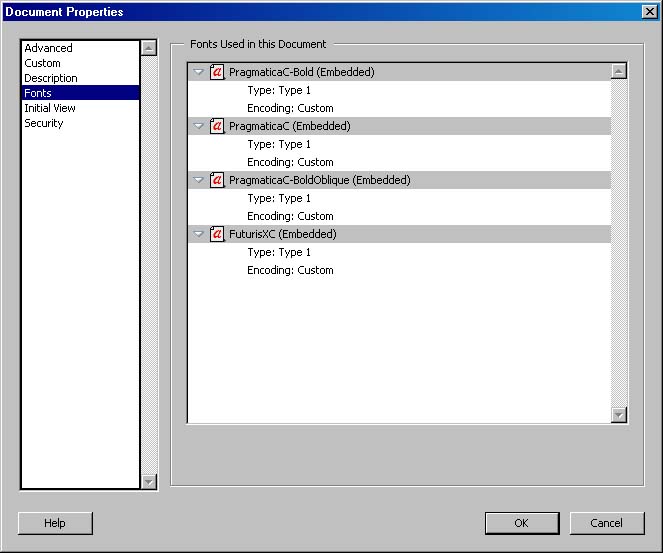
Task: Click the font icon beside FuturisXC
Action: tap(217, 234)
